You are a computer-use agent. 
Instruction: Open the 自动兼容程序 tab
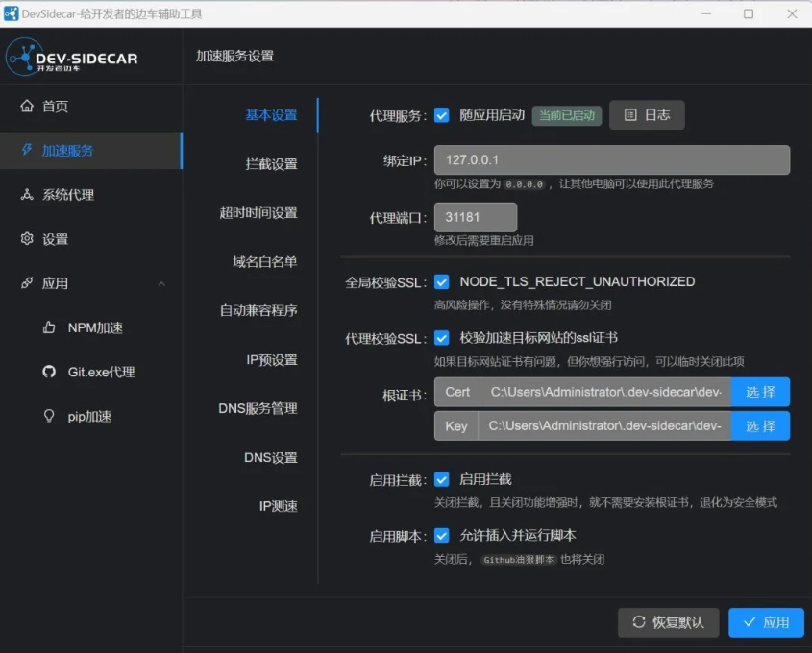click(x=258, y=310)
